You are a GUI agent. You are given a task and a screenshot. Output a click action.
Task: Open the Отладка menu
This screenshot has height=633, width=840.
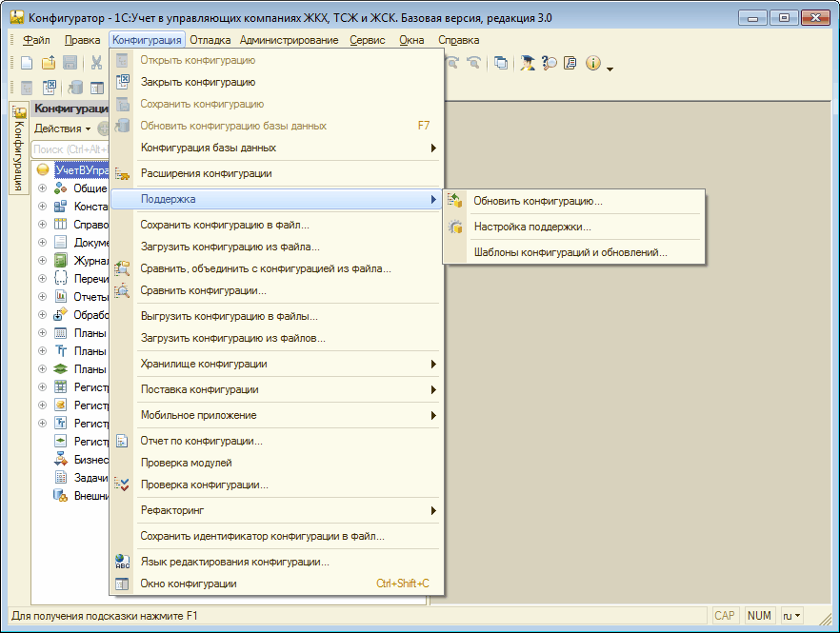[210, 40]
